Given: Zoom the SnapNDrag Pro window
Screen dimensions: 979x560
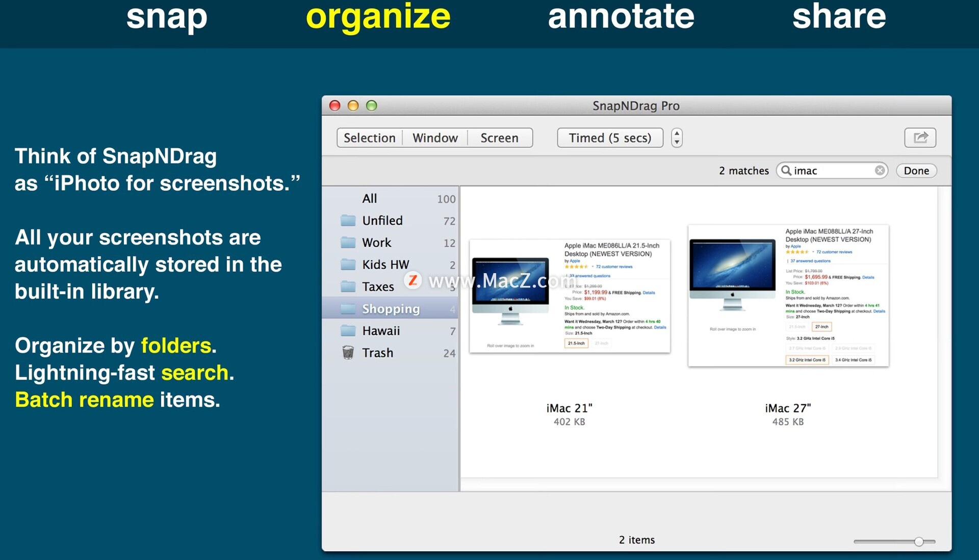Looking at the screenshot, I should point(372,105).
